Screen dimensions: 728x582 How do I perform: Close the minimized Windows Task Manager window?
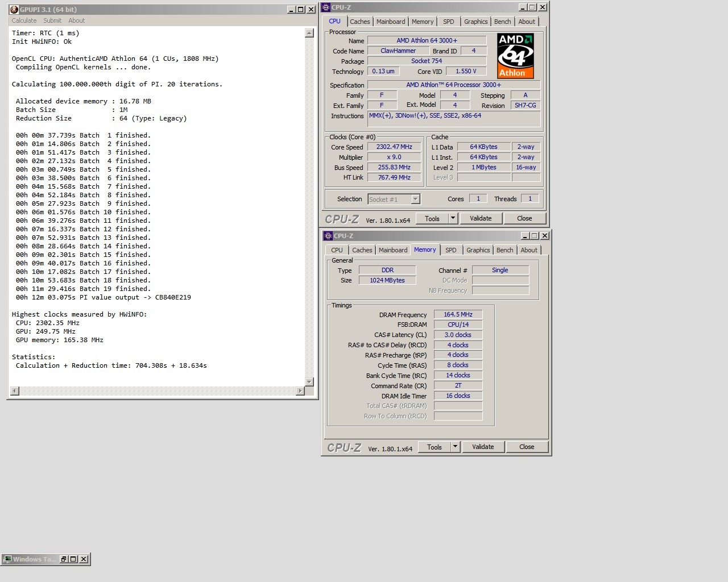[84, 559]
